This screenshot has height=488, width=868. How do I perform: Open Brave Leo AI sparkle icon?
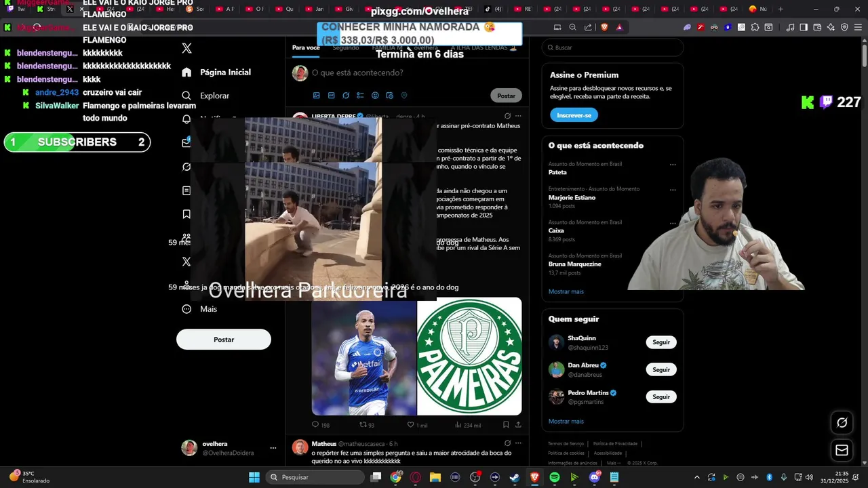[x=831, y=27]
